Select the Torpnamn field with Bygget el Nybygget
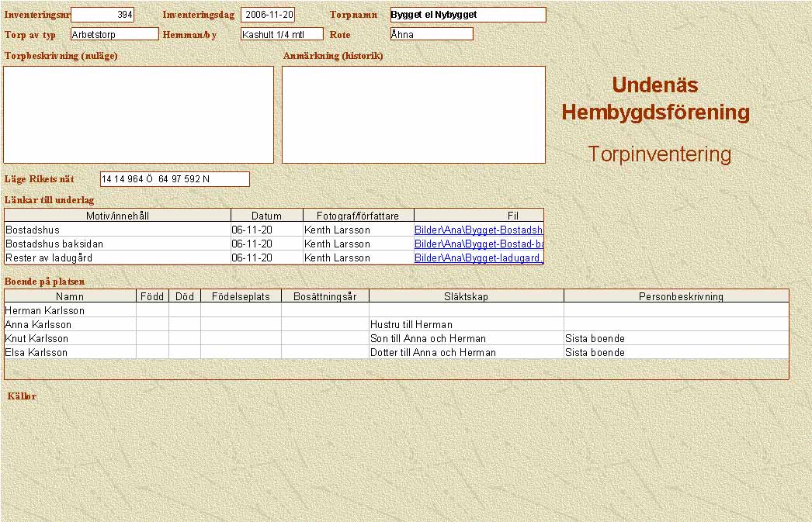 pos(467,15)
